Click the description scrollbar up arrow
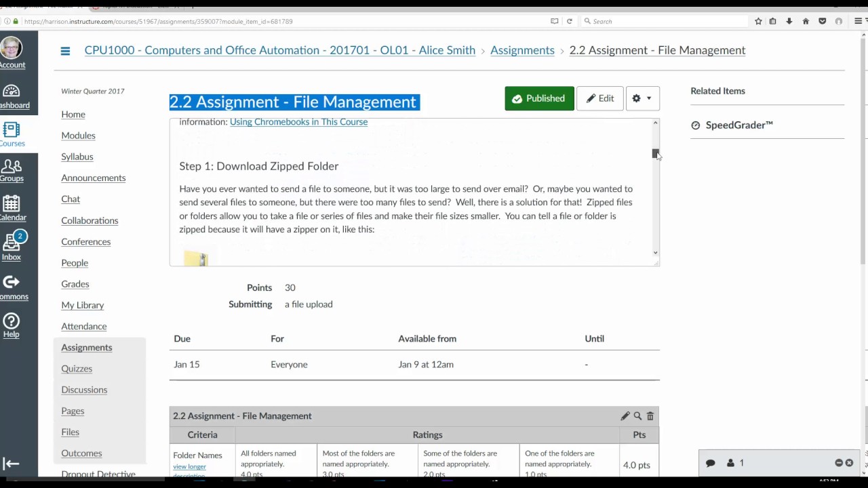This screenshot has height=488, width=868. point(655,123)
